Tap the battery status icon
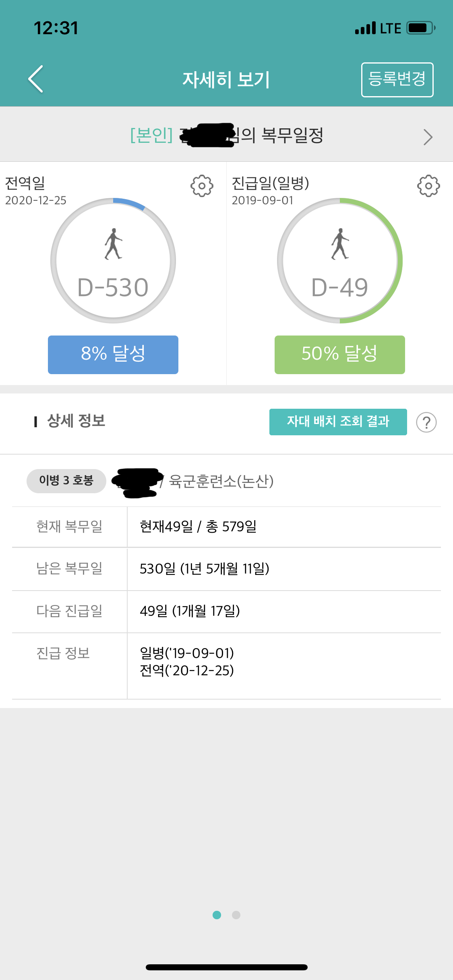453x980 pixels. (420, 28)
